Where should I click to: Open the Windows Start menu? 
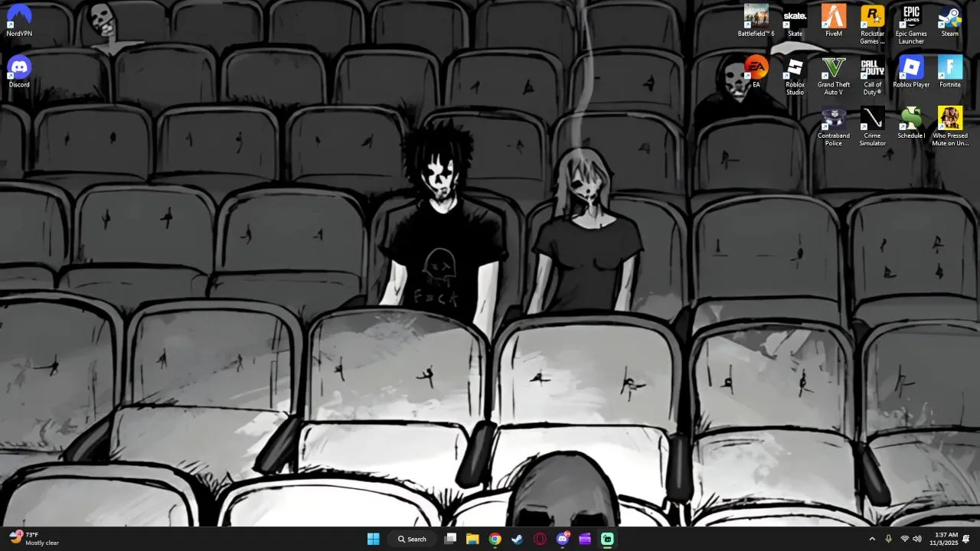pos(373,539)
